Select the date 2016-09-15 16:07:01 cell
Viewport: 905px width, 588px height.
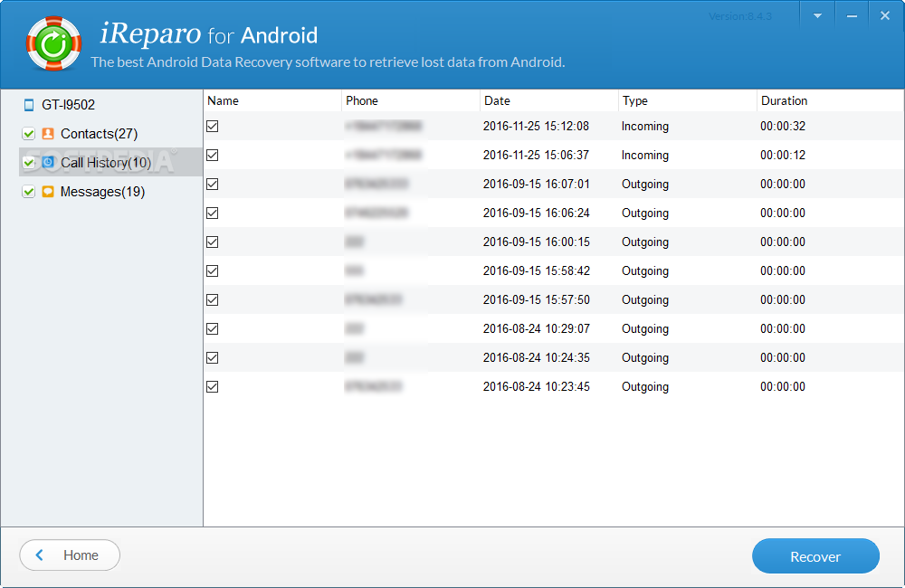(x=536, y=184)
